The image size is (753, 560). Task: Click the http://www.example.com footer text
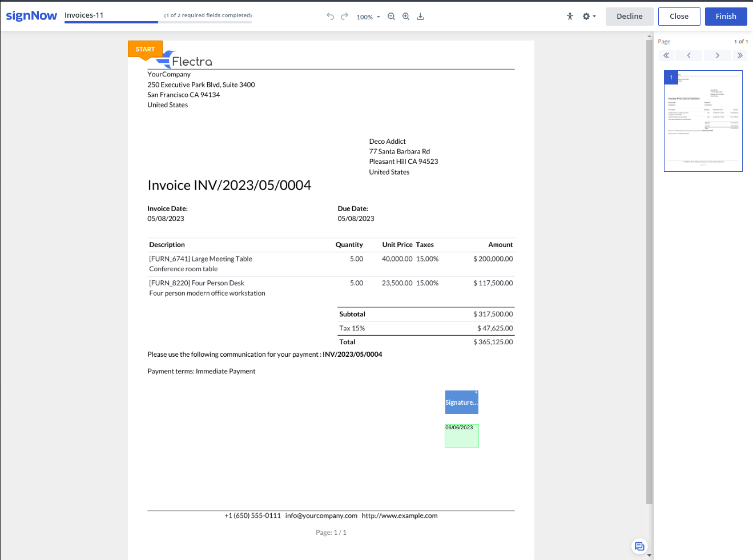[x=400, y=515]
